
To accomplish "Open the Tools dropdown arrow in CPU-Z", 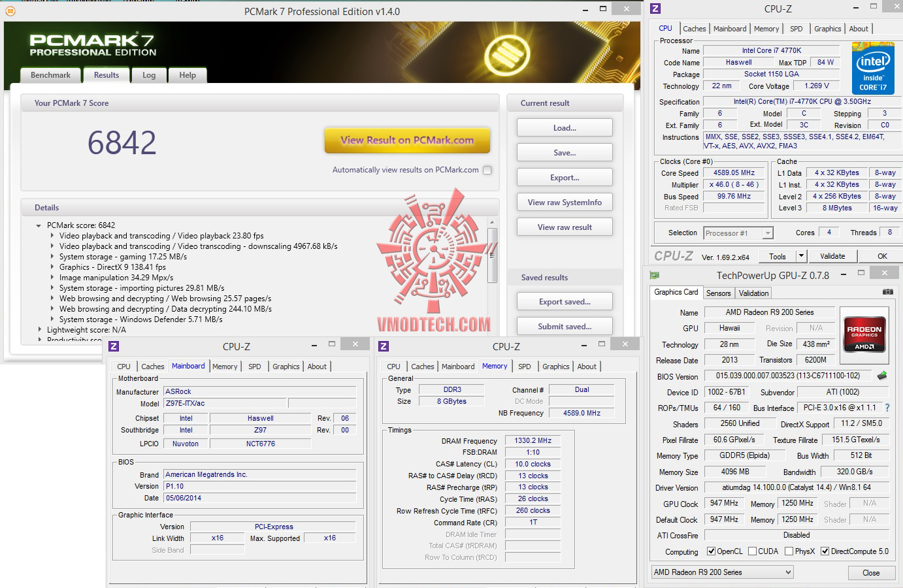I will click(x=802, y=256).
